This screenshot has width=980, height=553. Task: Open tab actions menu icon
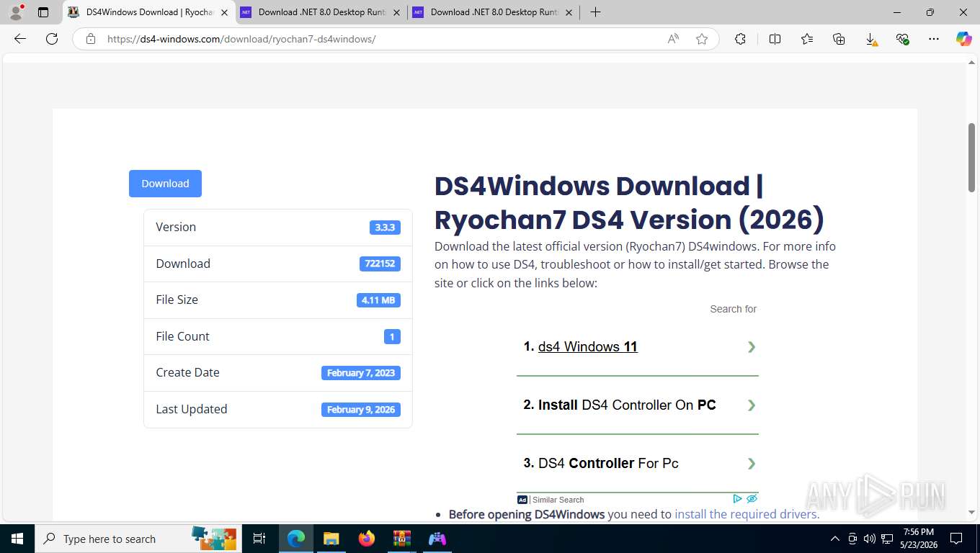(x=43, y=12)
